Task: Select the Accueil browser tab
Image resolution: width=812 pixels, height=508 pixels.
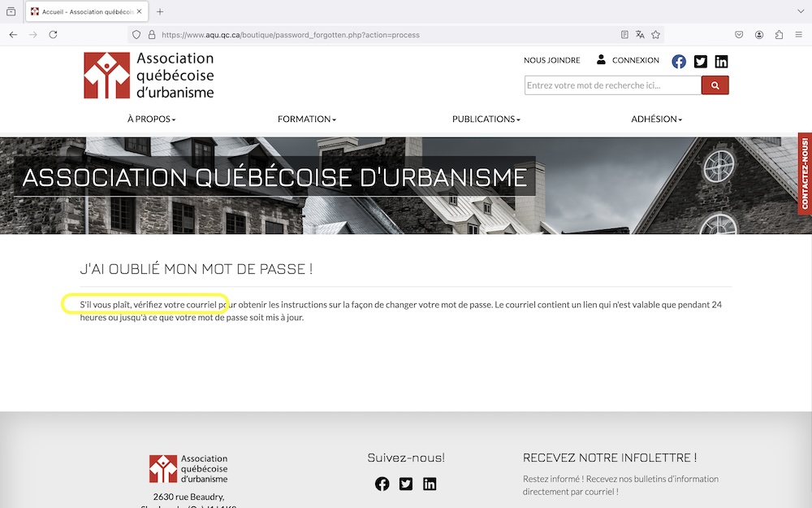Action: click(87, 11)
